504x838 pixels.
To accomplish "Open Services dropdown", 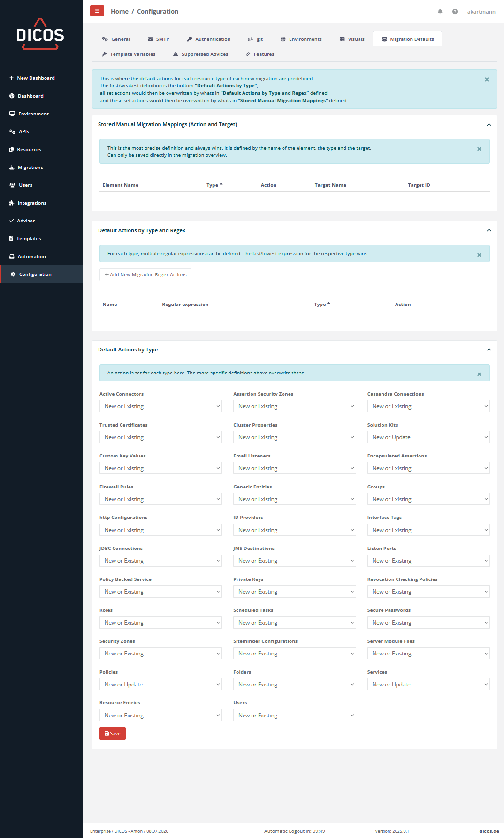I will (428, 685).
